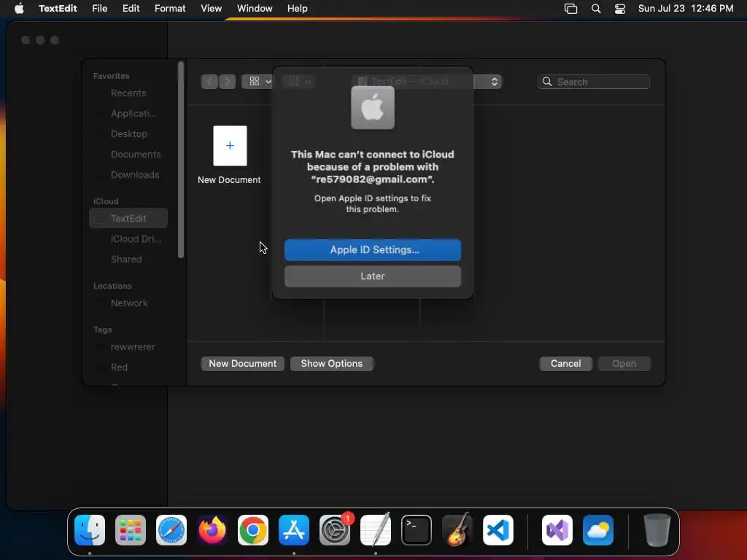Go back in the file browser
747x560 pixels.
point(209,82)
